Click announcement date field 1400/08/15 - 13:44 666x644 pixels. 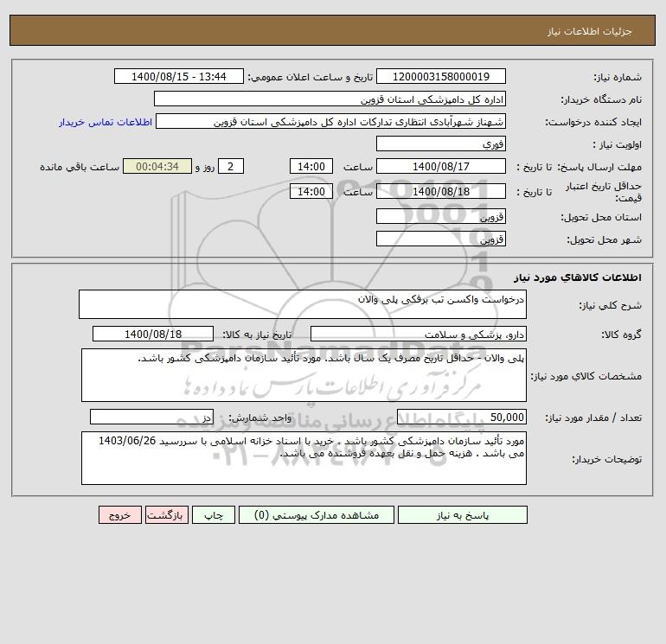(179, 76)
